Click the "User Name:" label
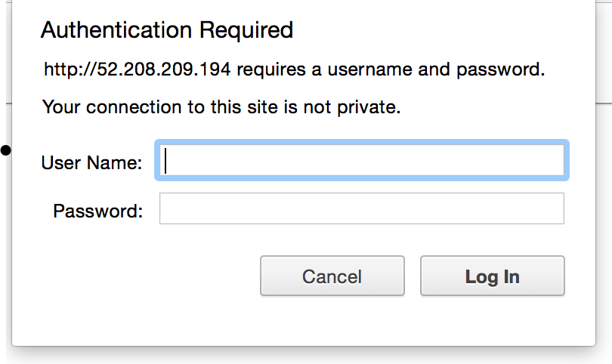 (x=91, y=162)
